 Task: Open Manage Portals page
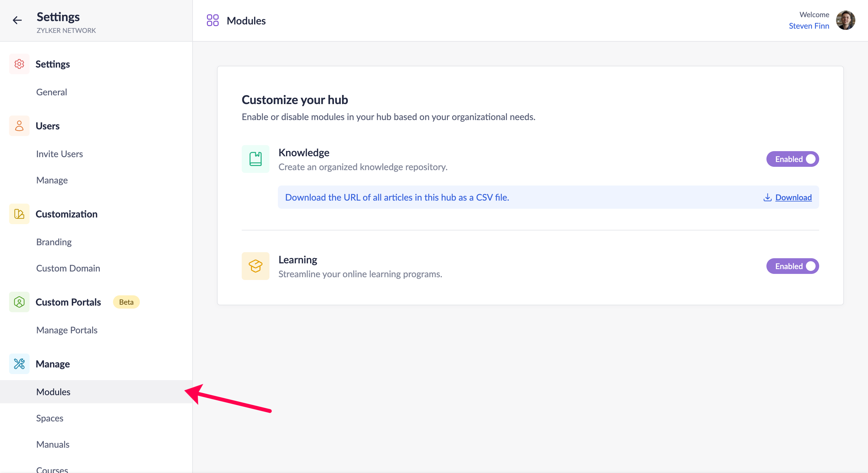coord(67,330)
